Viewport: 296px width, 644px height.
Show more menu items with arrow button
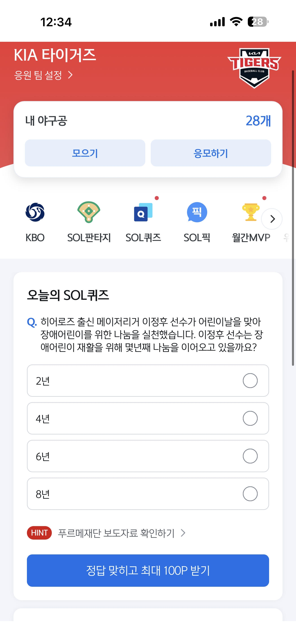pos(272,219)
